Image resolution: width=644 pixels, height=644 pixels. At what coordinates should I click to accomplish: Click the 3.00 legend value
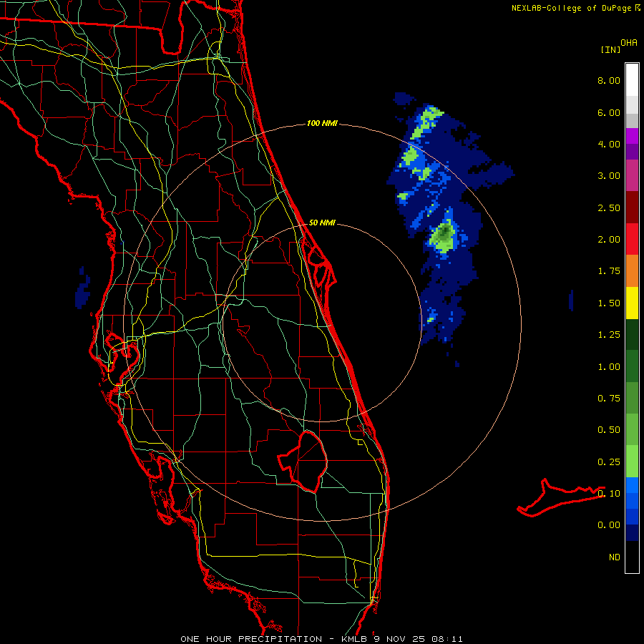(x=609, y=176)
